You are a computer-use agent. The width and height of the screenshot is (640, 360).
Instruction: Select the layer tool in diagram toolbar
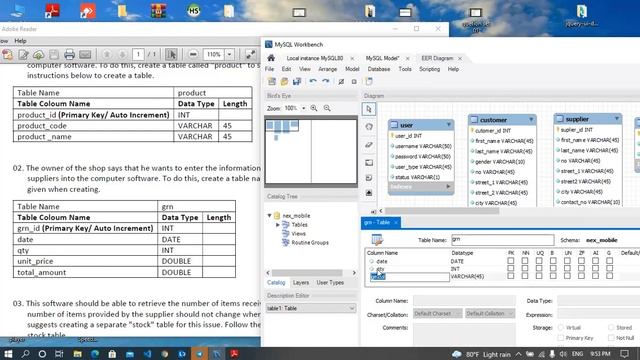(x=369, y=162)
